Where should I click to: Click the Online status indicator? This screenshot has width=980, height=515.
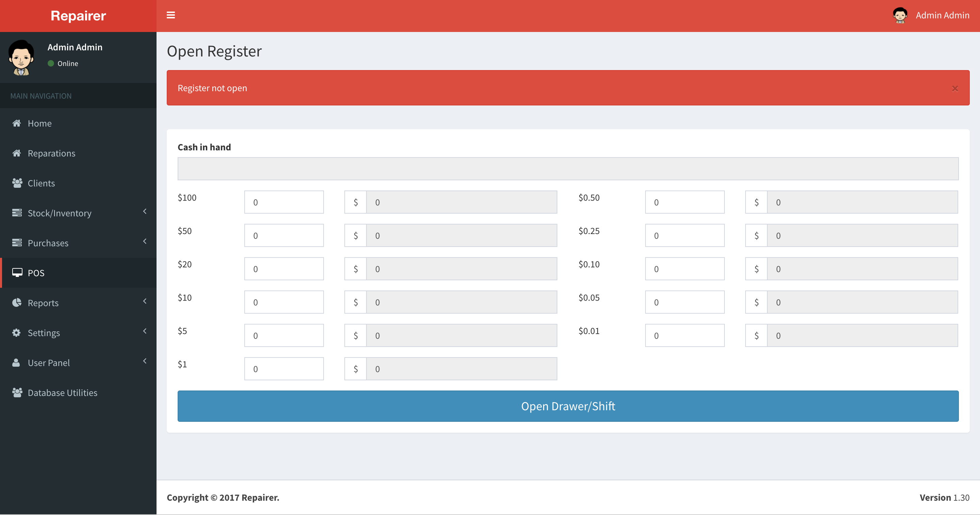coord(63,64)
